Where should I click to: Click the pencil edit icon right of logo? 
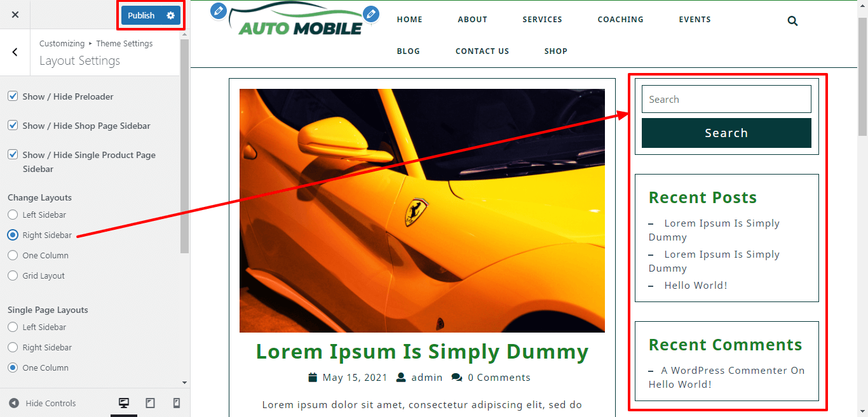(370, 13)
